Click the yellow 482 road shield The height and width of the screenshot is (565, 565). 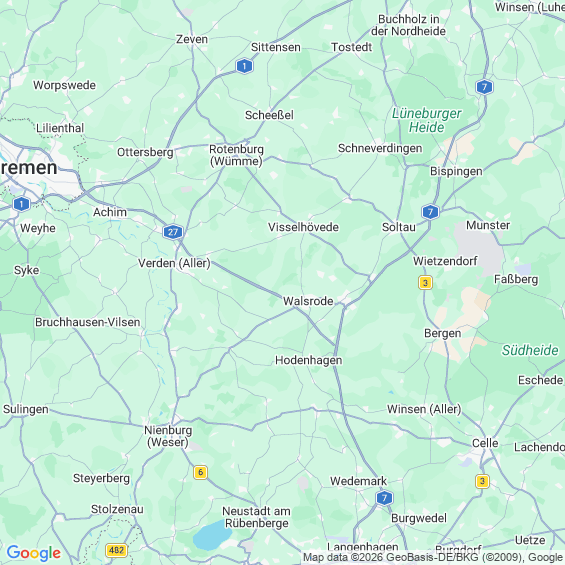[x=116, y=550]
